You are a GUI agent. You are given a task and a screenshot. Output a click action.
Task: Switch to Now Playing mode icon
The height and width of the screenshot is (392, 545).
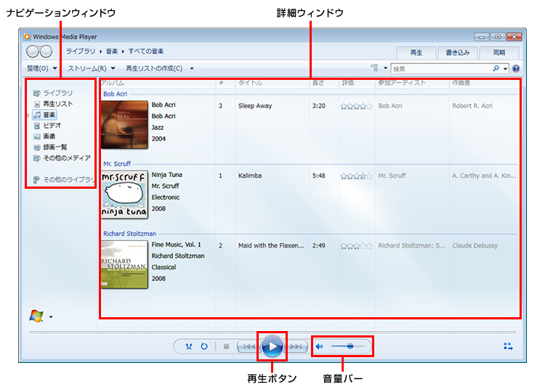(508, 346)
